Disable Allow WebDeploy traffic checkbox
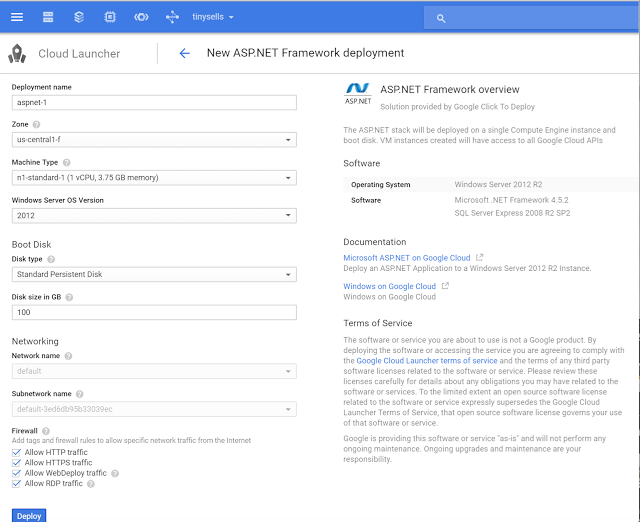This screenshot has height=522, width=640. click(16, 473)
